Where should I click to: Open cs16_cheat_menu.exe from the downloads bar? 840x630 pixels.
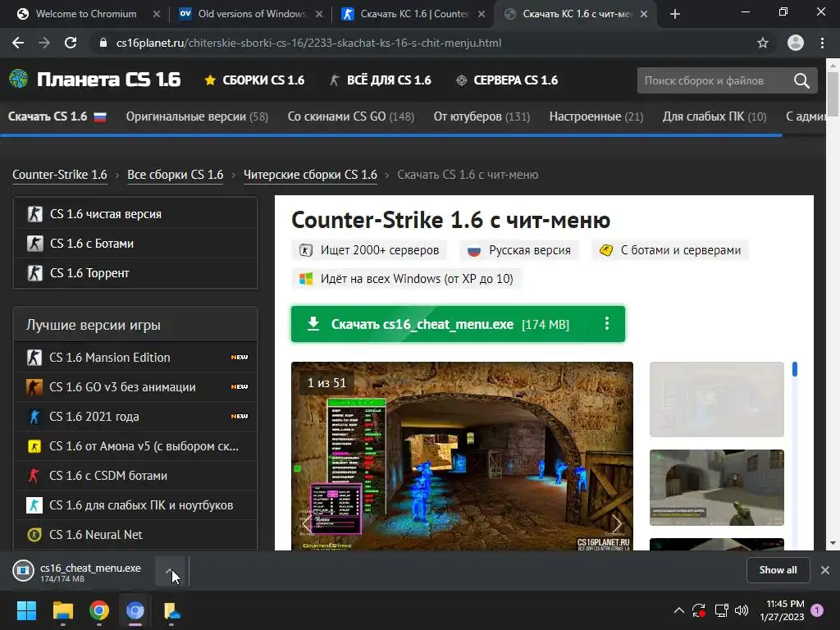80,571
